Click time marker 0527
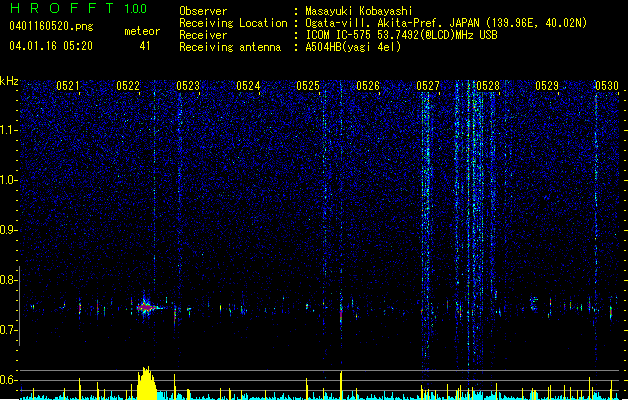This screenshot has width=629, height=400. [x=428, y=86]
